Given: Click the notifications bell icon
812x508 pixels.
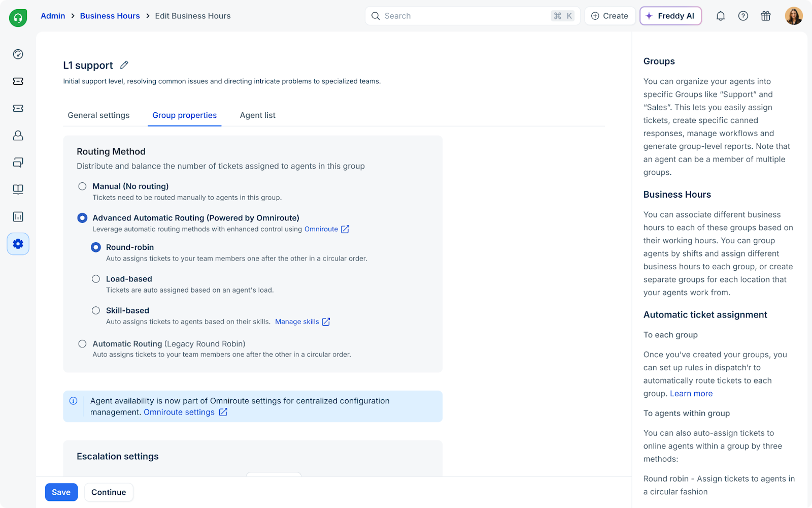Looking at the screenshot, I should pyautogui.click(x=720, y=16).
